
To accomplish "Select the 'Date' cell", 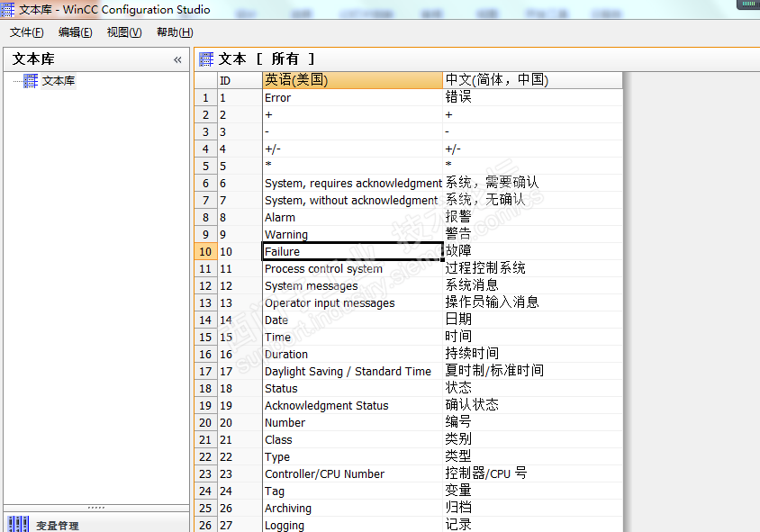I will pos(352,320).
